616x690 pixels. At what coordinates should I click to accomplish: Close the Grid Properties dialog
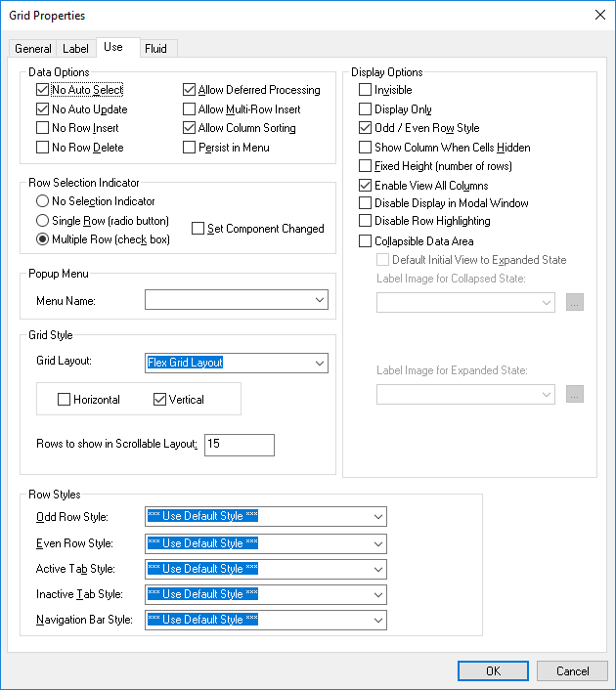tap(600, 15)
